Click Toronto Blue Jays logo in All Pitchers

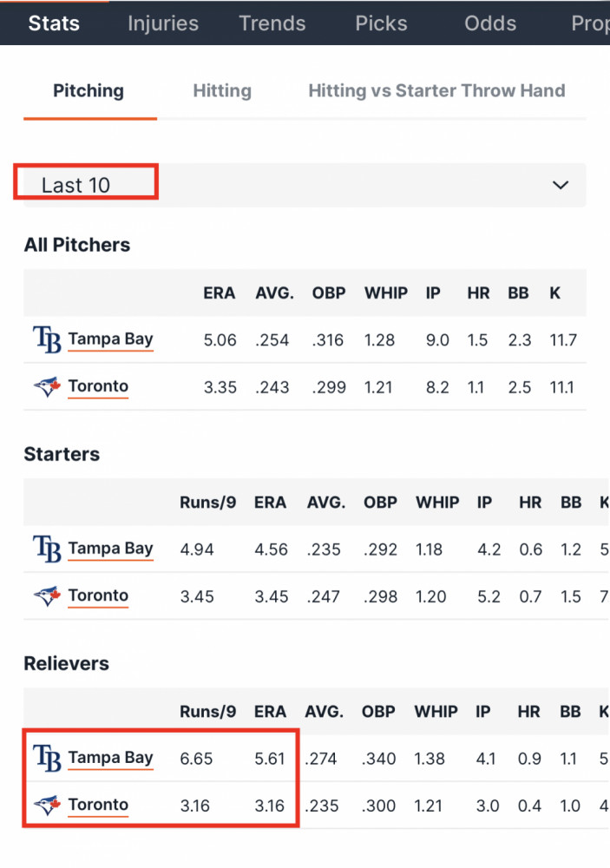pyautogui.click(x=47, y=386)
